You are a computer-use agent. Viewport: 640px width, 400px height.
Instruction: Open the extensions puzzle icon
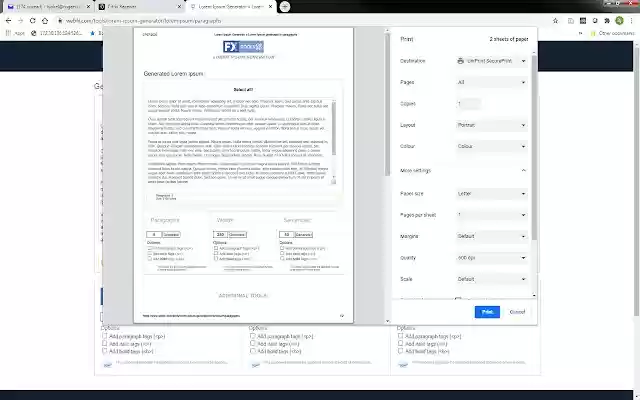(607, 20)
